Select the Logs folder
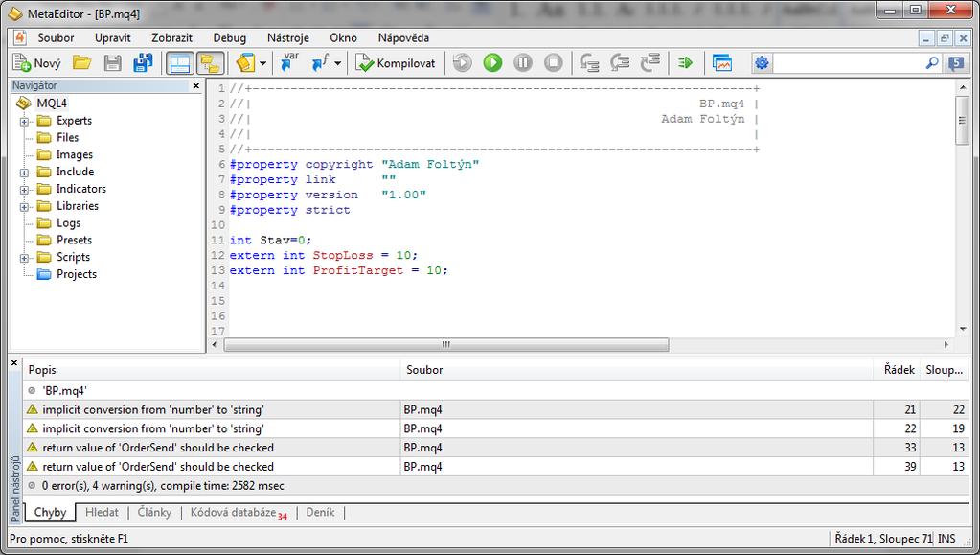980x555 pixels. (68, 222)
